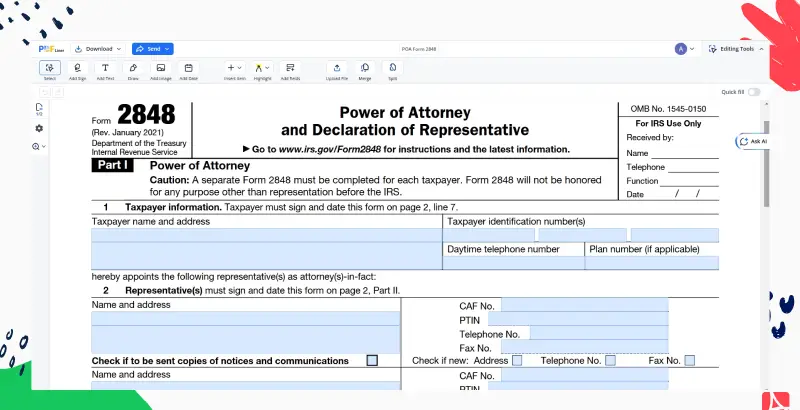Click the first taxpayer identification number field
This screenshot has height=410, width=800.
click(x=489, y=235)
